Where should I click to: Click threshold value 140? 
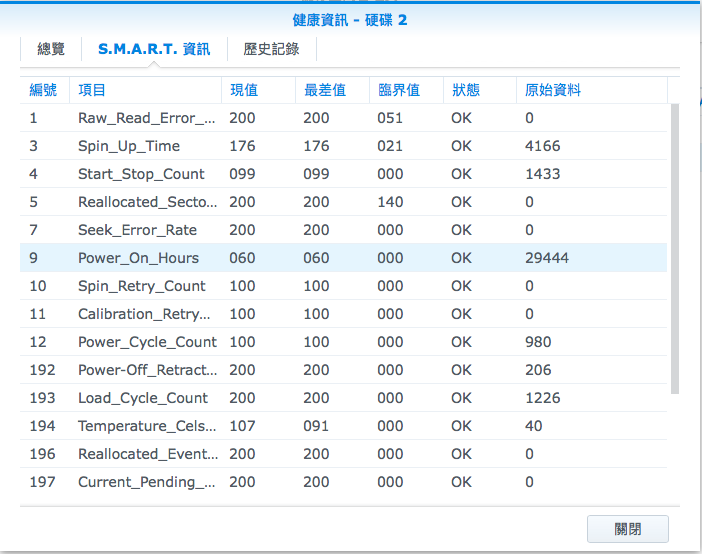tap(390, 202)
